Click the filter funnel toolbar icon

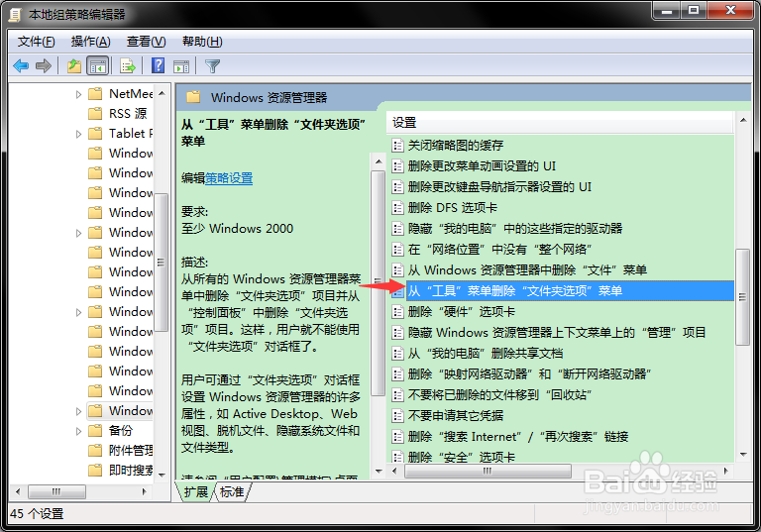click(213, 65)
